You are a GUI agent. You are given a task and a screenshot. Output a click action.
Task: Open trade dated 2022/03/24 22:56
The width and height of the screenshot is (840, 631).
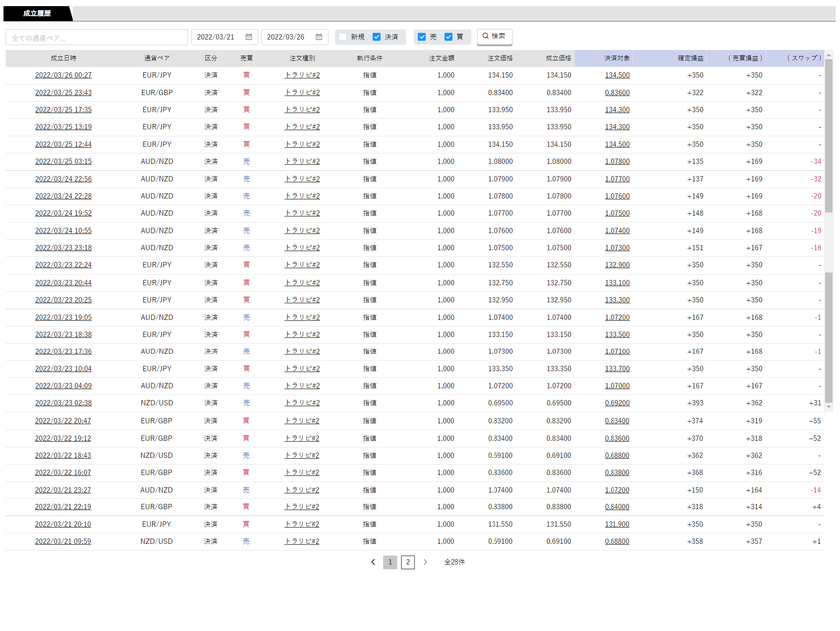[x=64, y=179]
